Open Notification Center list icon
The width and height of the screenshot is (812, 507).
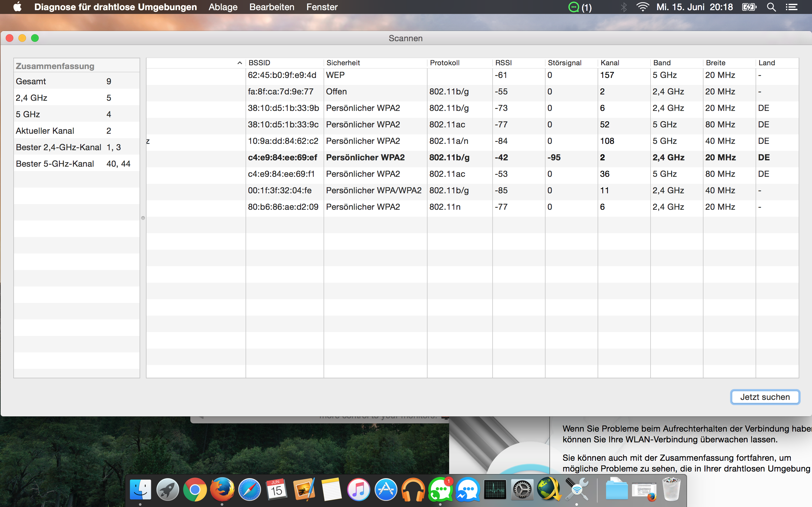[x=791, y=7]
